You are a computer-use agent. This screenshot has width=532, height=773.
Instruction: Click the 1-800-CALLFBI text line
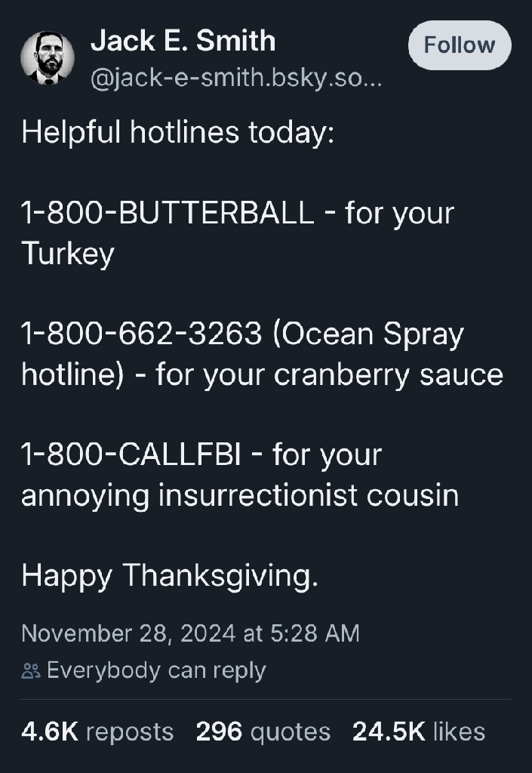click(x=201, y=454)
